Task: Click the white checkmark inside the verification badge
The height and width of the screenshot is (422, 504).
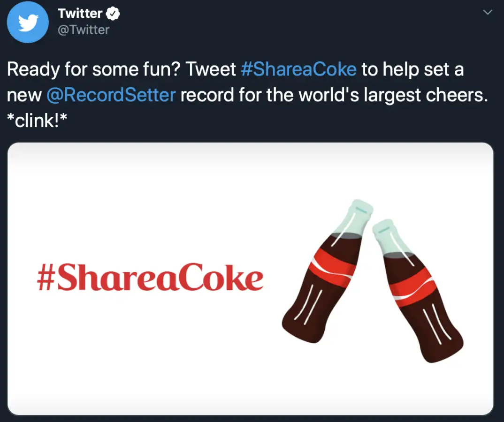Action: (112, 13)
